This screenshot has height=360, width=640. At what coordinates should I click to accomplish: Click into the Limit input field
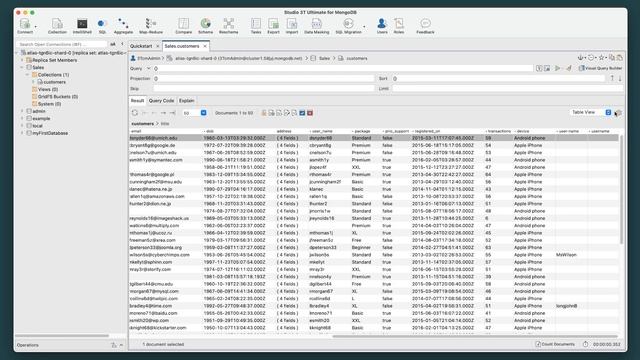coord(507,89)
